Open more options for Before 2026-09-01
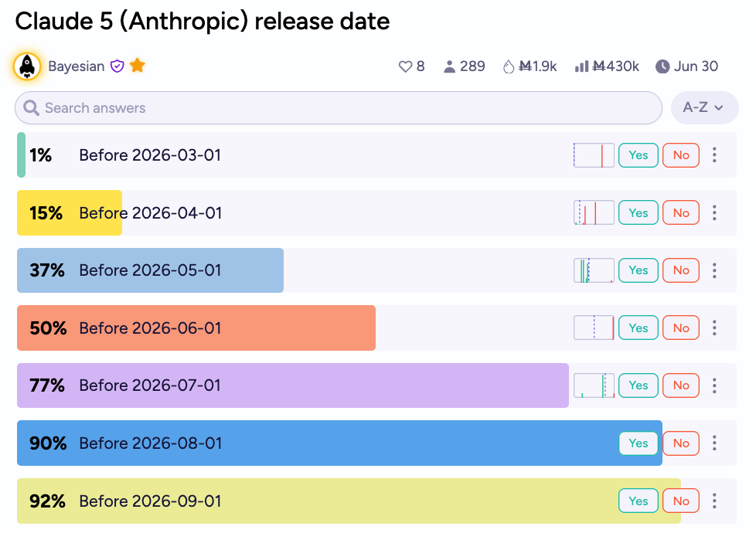The image size is (756, 533). (x=714, y=501)
